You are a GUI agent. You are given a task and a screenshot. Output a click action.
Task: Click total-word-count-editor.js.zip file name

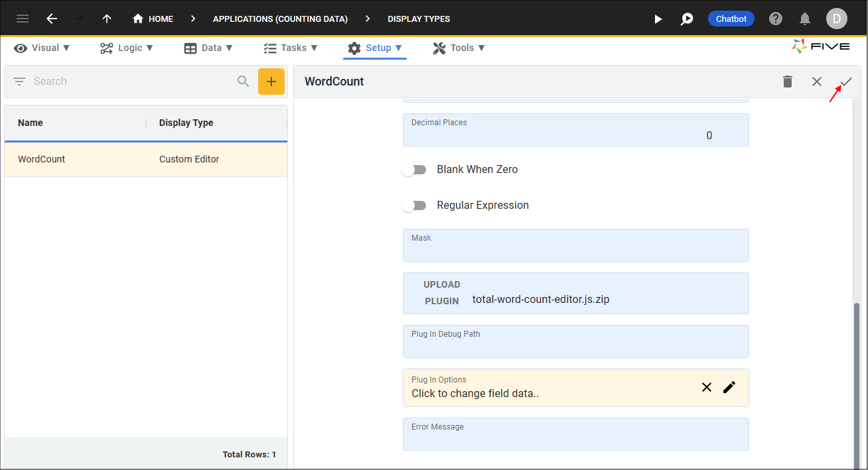coord(541,300)
